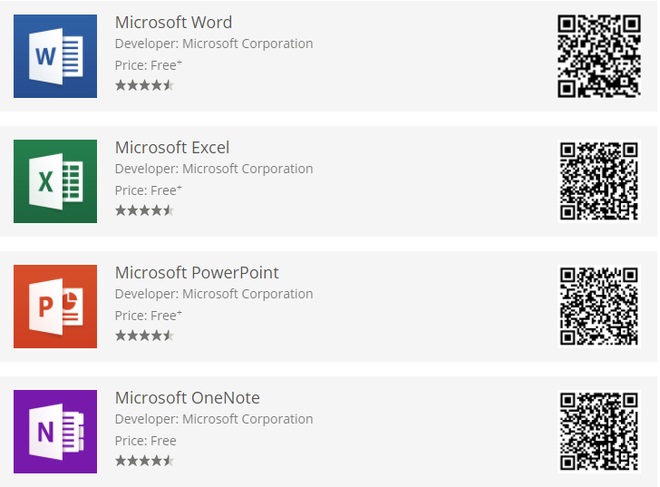Click the orange Microsoft PowerPoint app icon
The image size is (660, 487).
[55, 306]
